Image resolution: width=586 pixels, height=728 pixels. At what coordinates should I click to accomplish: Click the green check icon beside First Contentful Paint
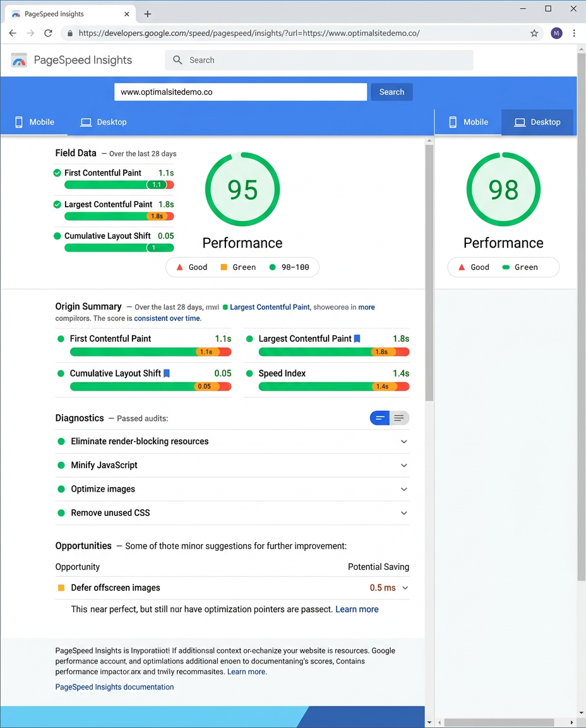coord(57,173)
